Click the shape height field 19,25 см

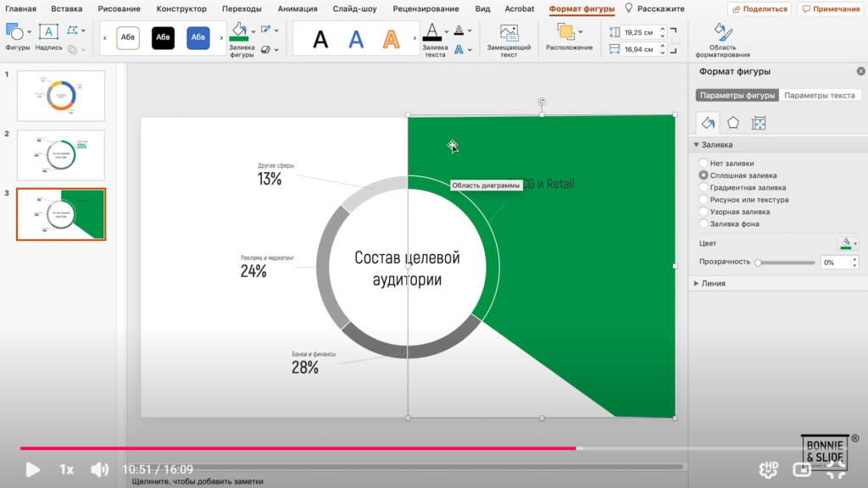tap(639, 33)
